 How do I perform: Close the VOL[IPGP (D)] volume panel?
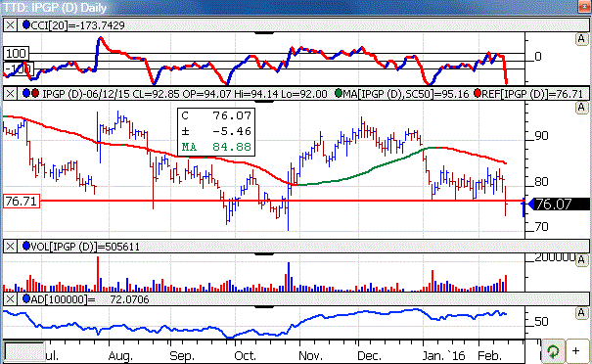tap(10, 247)
